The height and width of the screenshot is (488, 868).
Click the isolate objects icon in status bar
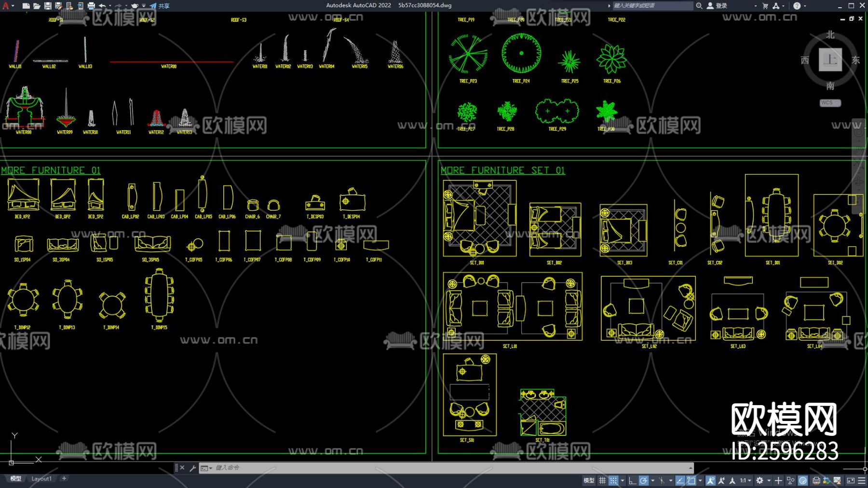791,480
